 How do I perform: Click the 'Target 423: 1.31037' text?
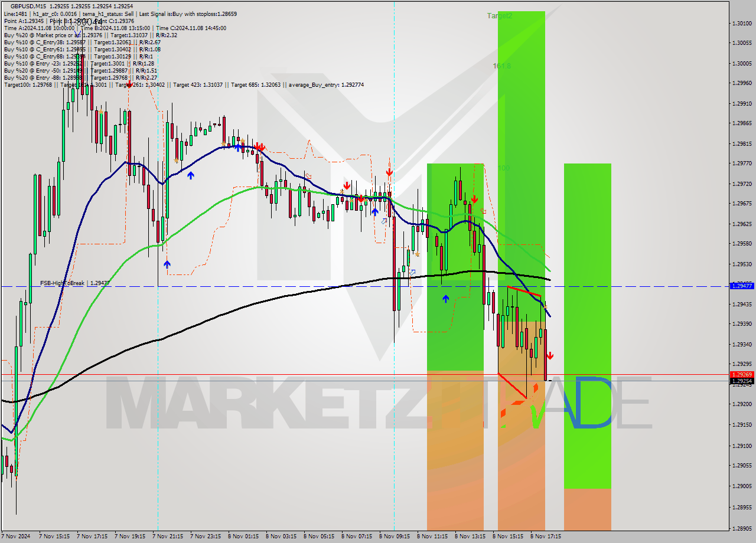click(198, 85)
